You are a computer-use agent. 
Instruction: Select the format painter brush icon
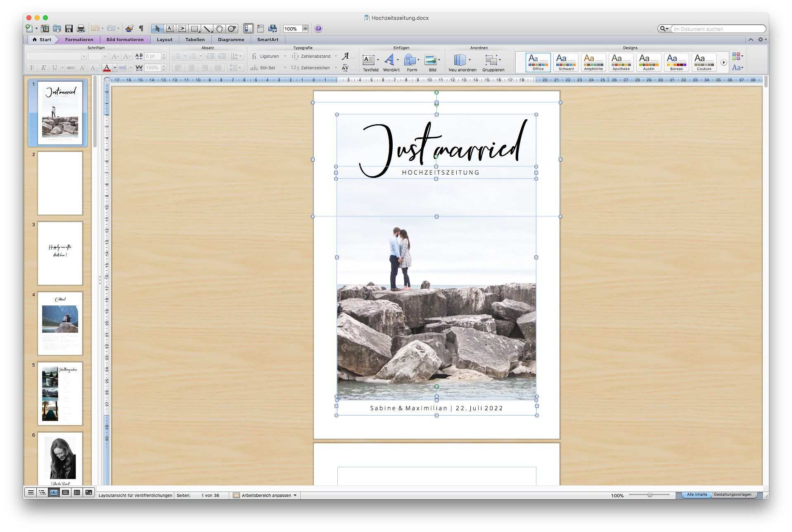tap(129, 28)
